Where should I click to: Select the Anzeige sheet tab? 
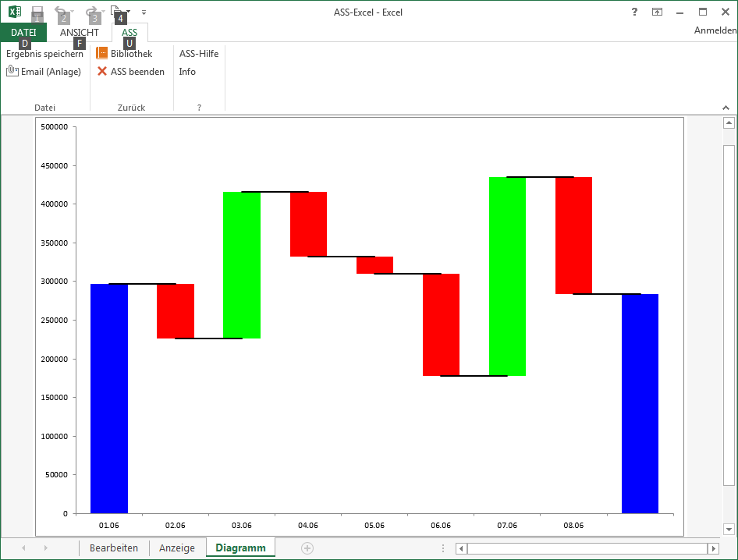point(177,548)
